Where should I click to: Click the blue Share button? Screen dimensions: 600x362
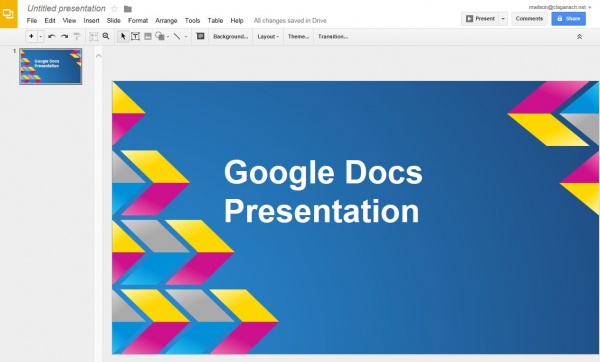coord(569,19)
